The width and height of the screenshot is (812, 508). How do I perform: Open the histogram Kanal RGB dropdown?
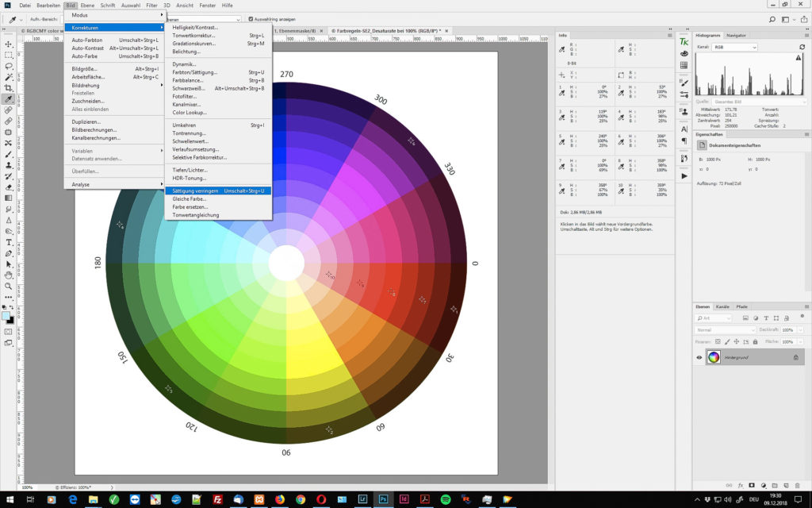(x=735, y=47)
